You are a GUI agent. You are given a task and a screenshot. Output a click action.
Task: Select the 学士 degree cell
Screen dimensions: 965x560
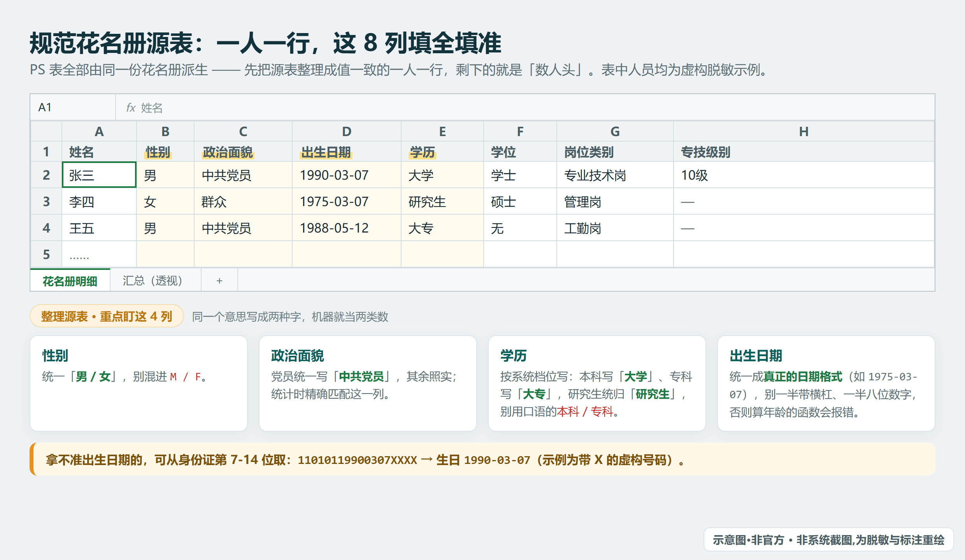[520, 175]
